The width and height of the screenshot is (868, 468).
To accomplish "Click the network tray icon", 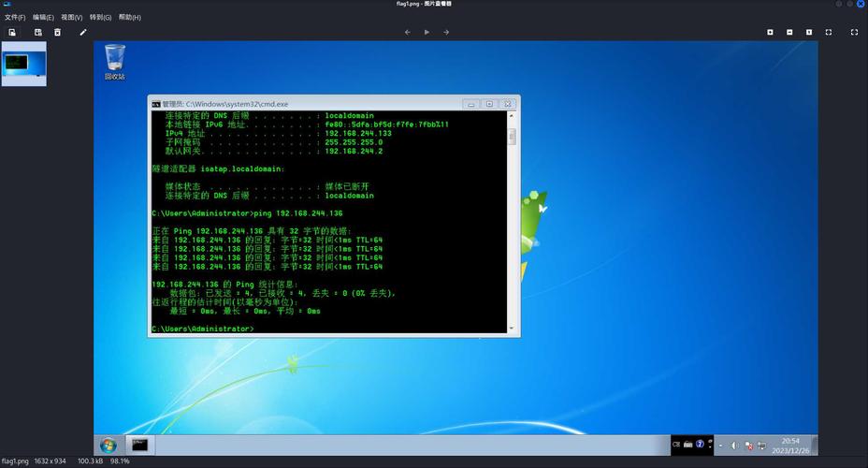I will click(x=761, y=446).
